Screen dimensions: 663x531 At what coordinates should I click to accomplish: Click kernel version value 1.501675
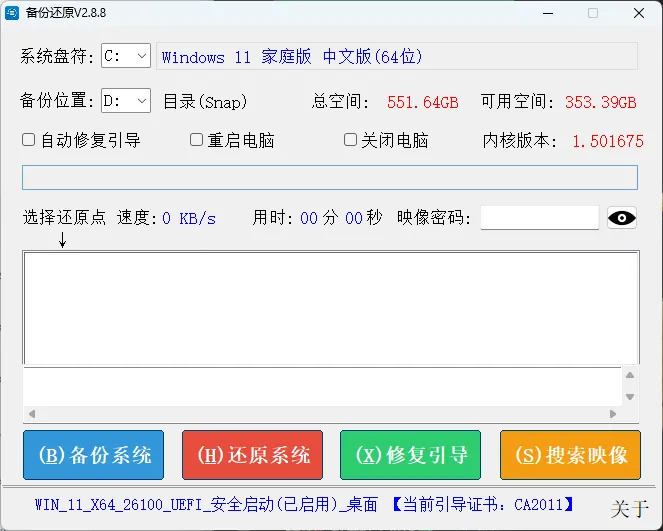[x=608, y=141]
